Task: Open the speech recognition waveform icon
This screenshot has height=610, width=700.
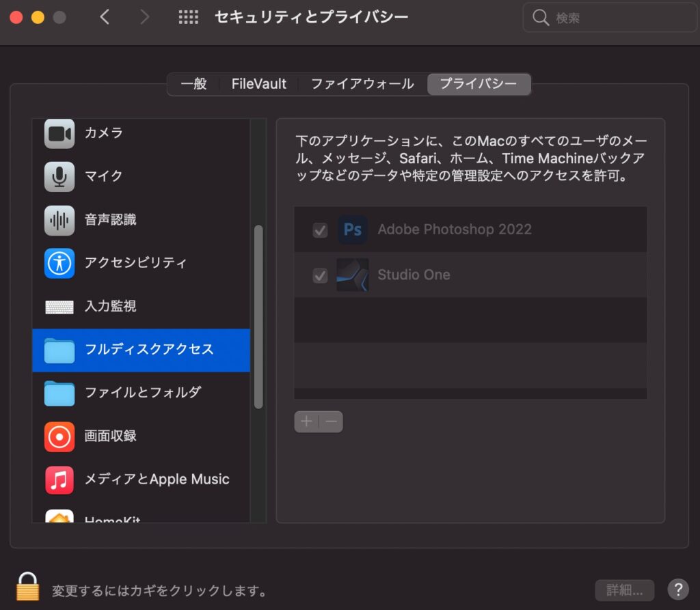Action: click(x=59, y=220)
